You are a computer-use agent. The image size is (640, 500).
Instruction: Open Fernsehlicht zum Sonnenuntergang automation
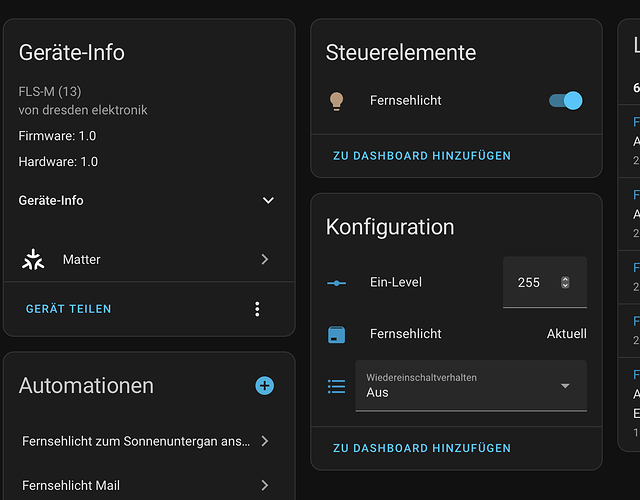coord(145,441)
